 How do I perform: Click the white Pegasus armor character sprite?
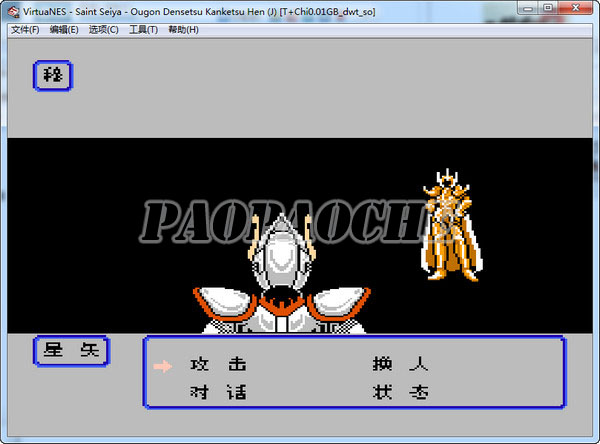coord(282,274)
